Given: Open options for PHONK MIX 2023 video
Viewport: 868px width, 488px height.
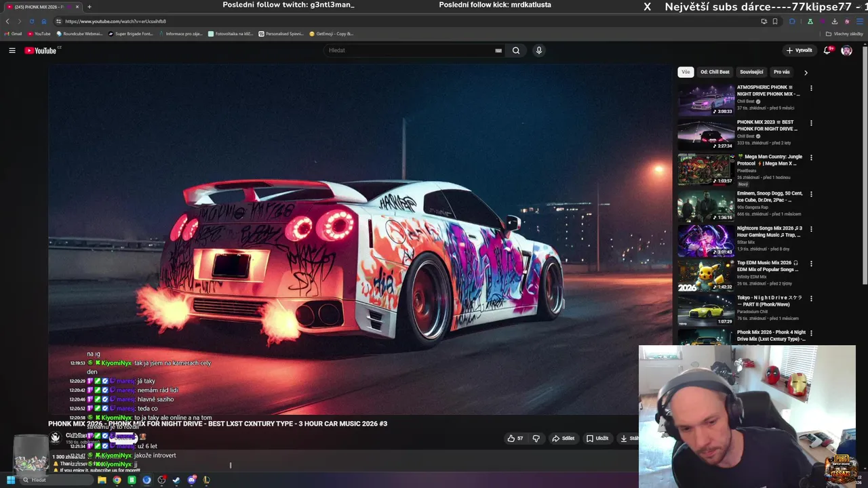Looking at the screenshot, I should [x=811, y=123].
